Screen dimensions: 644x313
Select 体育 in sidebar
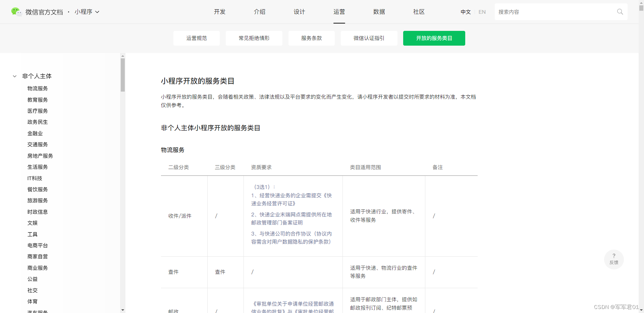[x=33, y=302]
